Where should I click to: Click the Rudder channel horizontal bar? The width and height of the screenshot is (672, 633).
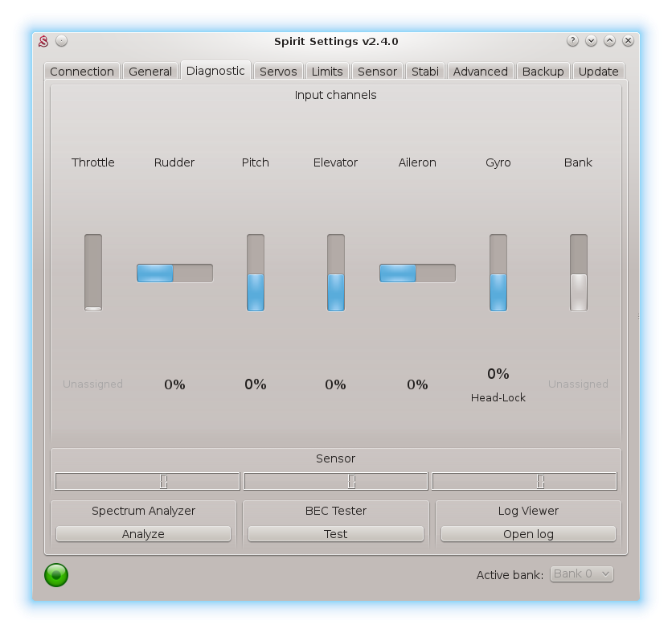point(174,273)
